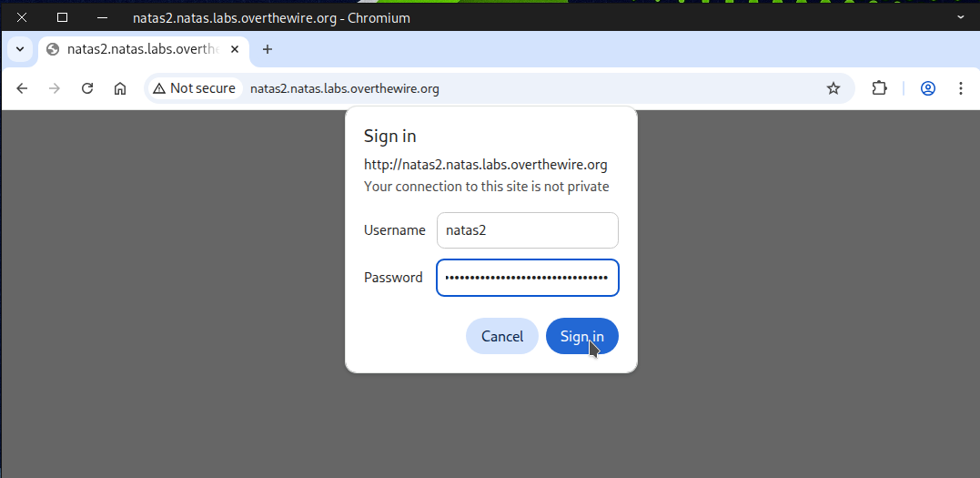This screenshot has height=478, width=980.
Task: Focus the Password input field
Action: click(x=527, y=278)
